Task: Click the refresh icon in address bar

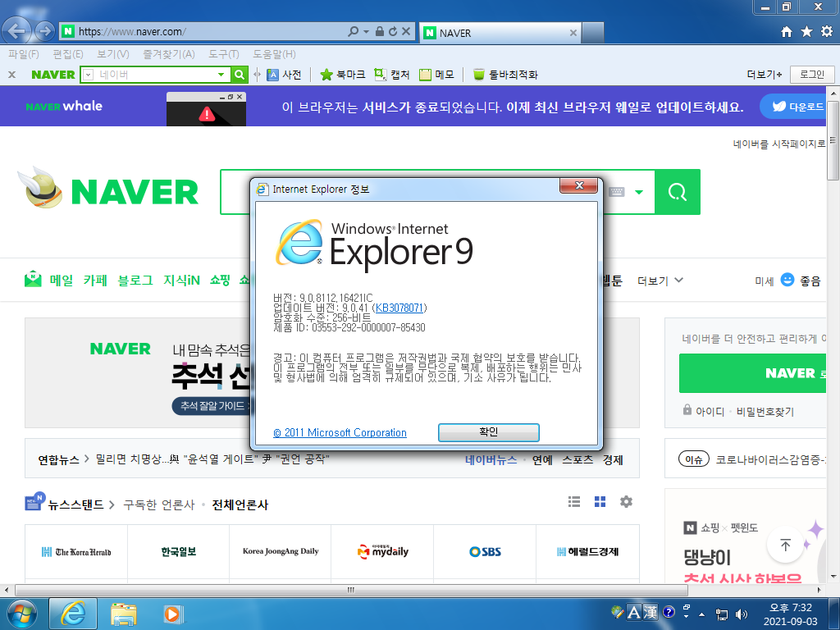Action: point(393,32)
